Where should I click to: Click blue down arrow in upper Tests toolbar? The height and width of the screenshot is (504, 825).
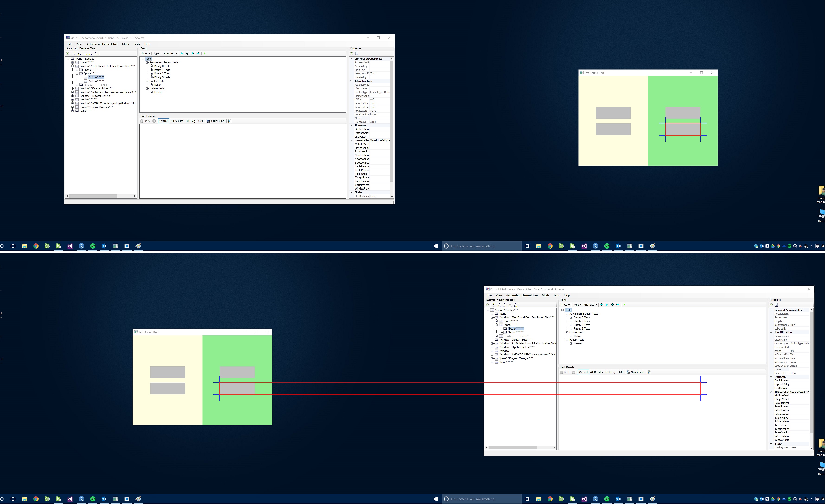[193, 53]
